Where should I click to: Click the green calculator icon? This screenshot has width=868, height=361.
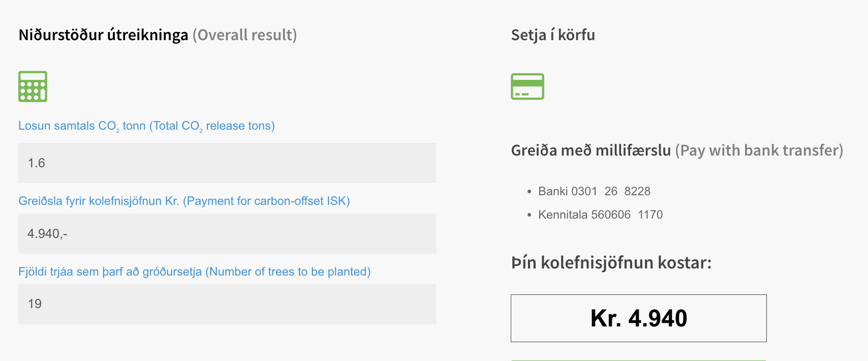pos(33,86)
